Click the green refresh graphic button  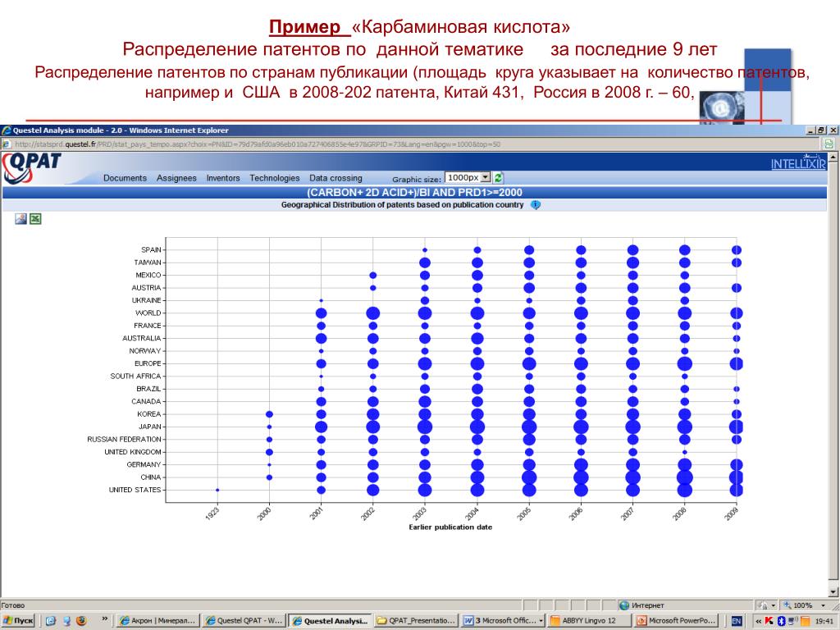tap(498, 178)
